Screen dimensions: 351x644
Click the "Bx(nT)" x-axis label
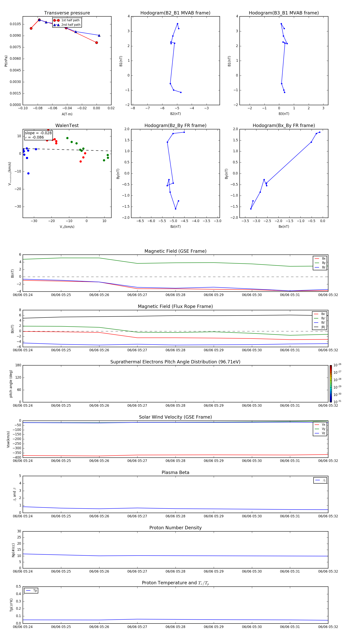(x=284, y=227)
